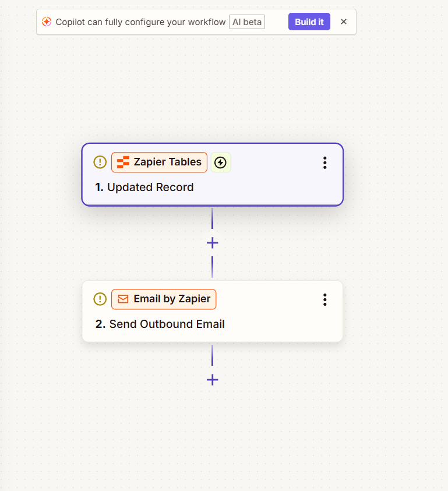
Task: Open the three-dot menu for Send Outbound Email step
Action: (324, 299)
